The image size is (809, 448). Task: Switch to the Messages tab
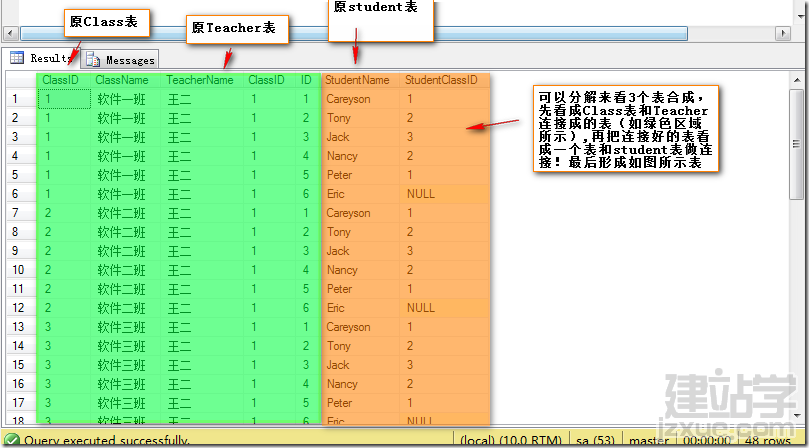[120, 60]
